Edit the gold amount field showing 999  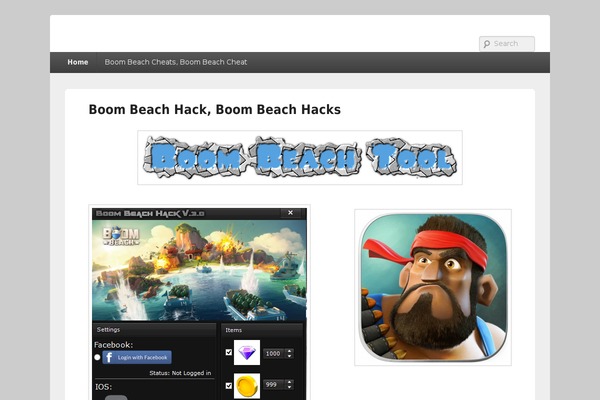[x=274, y=385]
